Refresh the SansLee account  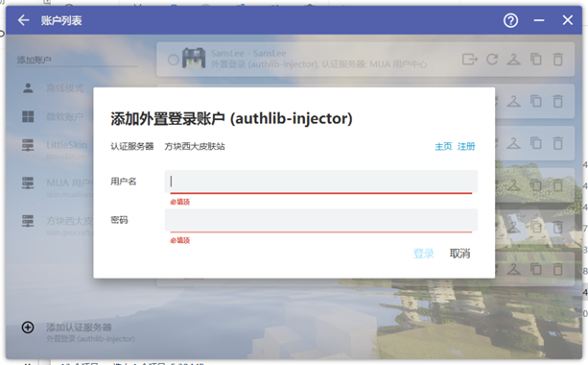tap(492, 60)
